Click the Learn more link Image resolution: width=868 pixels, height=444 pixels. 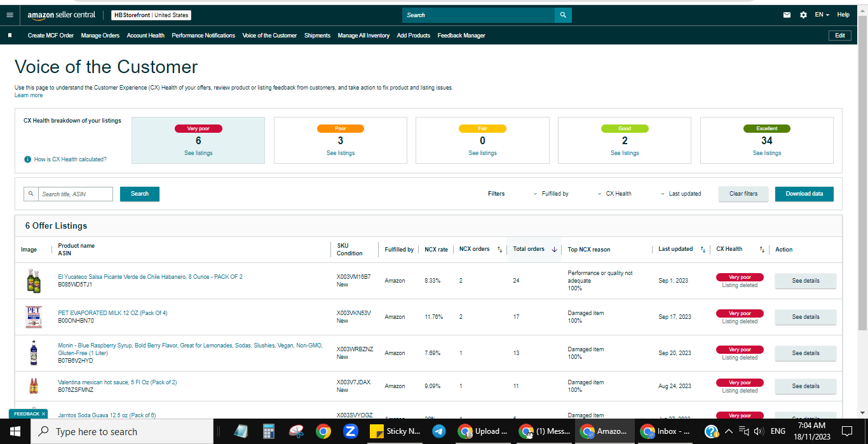[x=29, y=95]
